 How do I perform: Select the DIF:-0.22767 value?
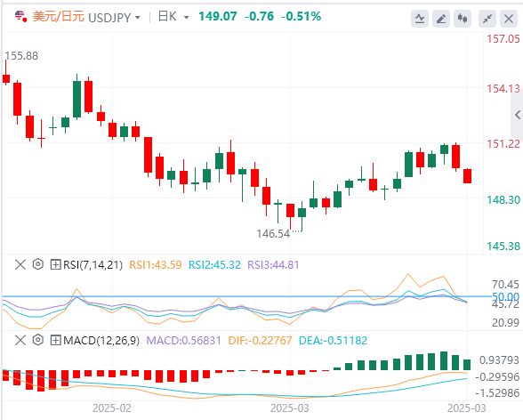coord(260,341)
